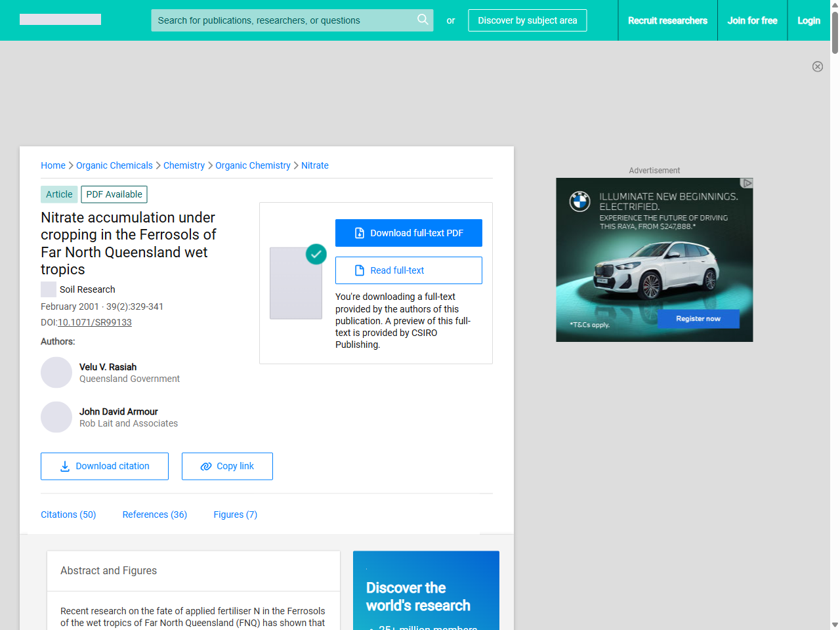The image size is (840, 630).
Task: Click the AdChoices icon on BMW ad
Action: 746,183
